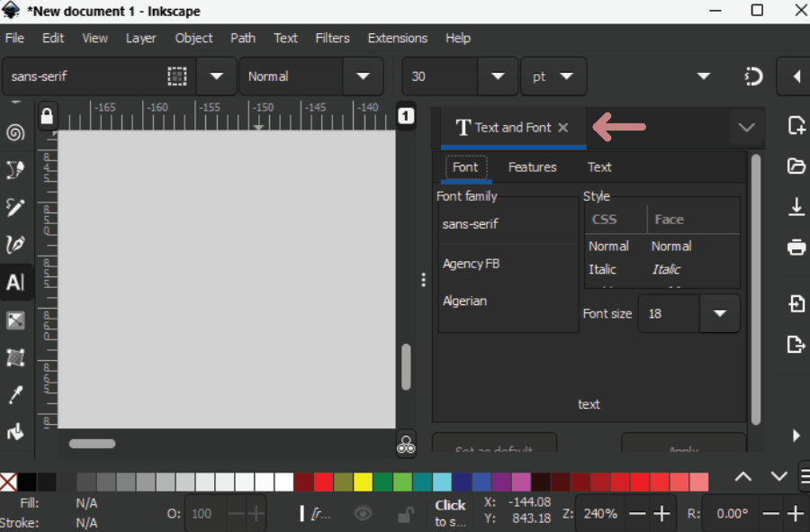Open the font family dropdown arrow

[x=216, y=77]
